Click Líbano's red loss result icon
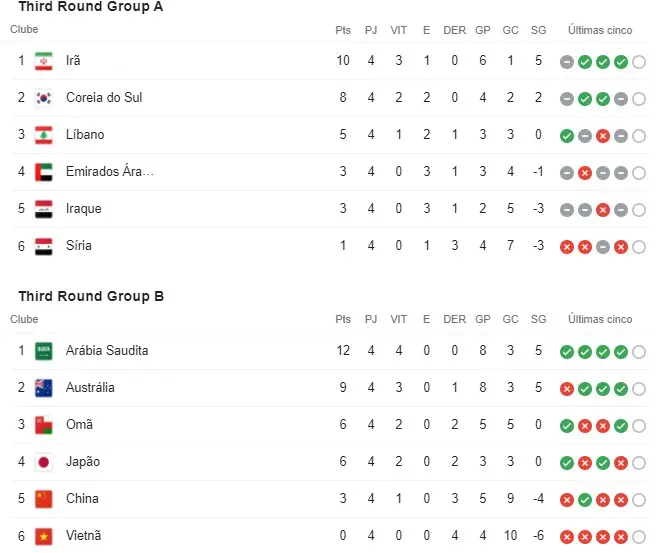 click(603, 136)
